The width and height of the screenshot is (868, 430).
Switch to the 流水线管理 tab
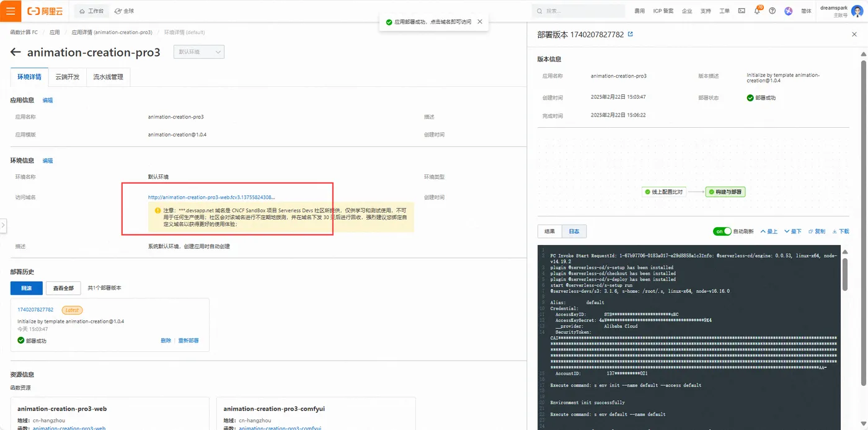[x=108, y=77]
